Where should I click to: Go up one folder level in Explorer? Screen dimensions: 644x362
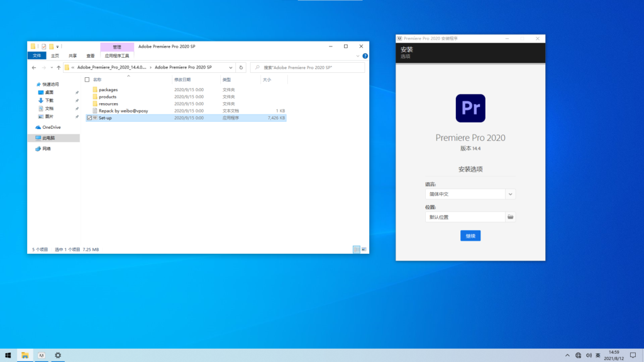click(x=58, y=67)
